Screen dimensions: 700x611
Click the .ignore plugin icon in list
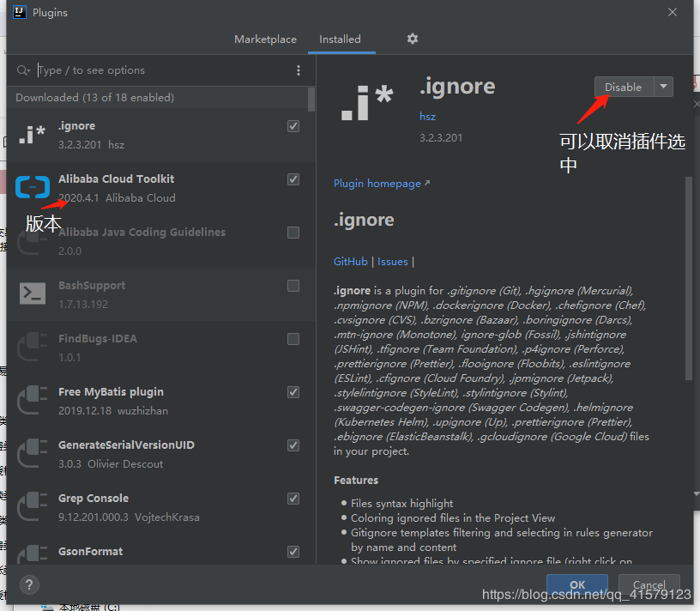tap(32, 135)
